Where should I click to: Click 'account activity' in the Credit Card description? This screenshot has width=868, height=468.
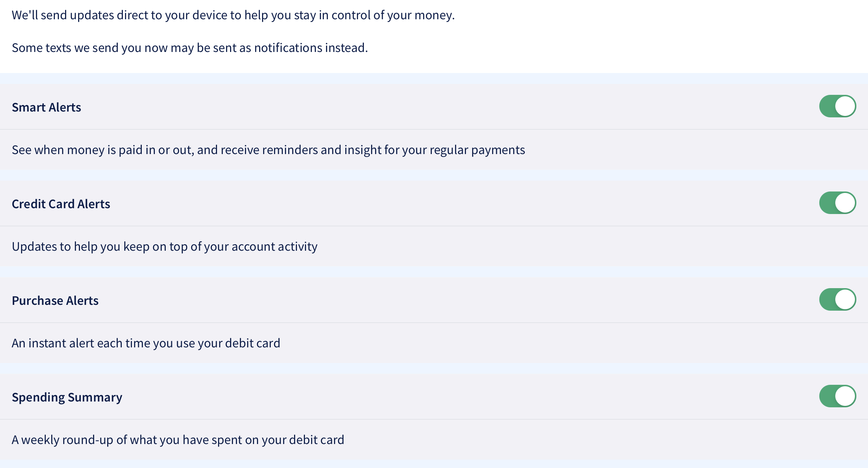coord(274,246)
